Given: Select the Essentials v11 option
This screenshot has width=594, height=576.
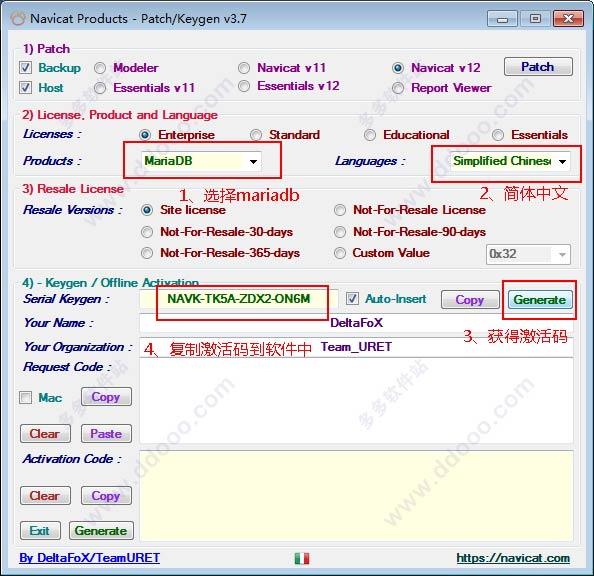Looking at the screenshot, I should click(100, 88).
